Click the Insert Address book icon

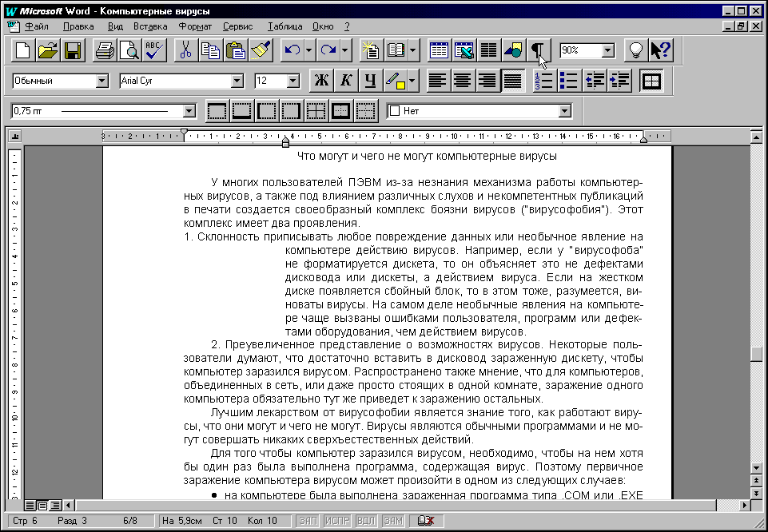tap(396, 50)
